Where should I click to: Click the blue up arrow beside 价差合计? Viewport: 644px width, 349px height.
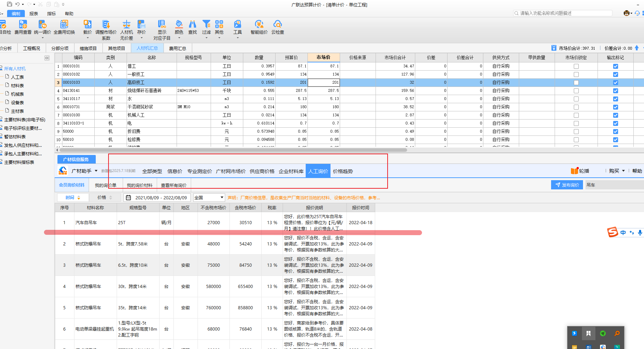click(637, 48)
